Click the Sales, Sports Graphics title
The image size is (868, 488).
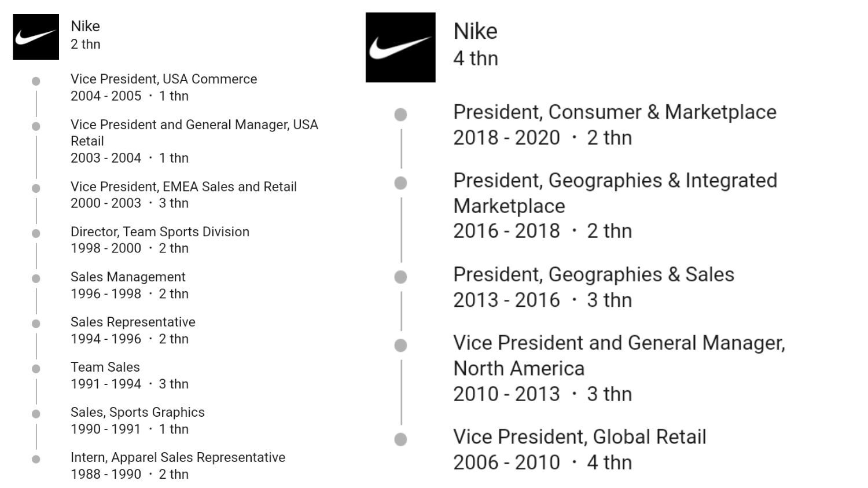pos(138,412)
